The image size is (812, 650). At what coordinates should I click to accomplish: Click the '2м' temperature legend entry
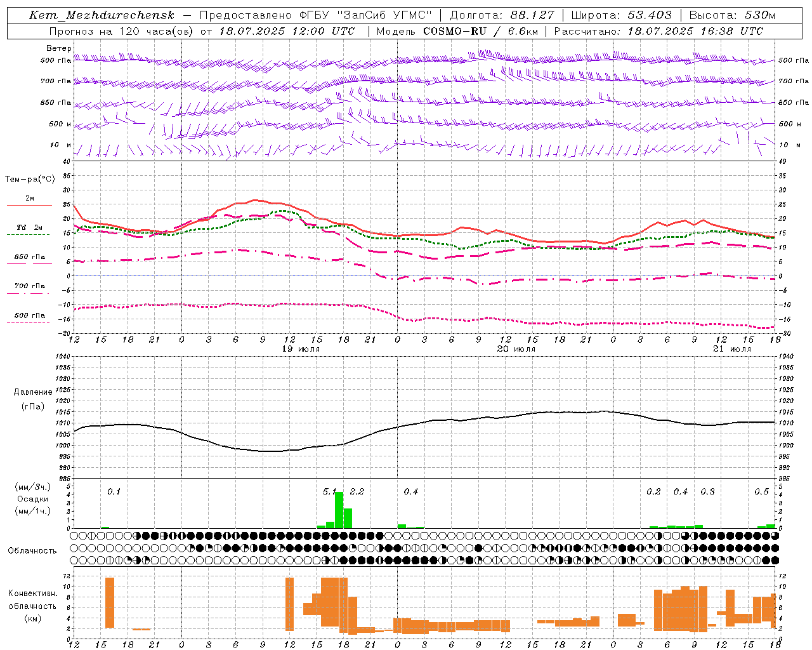tap(30, 198)
